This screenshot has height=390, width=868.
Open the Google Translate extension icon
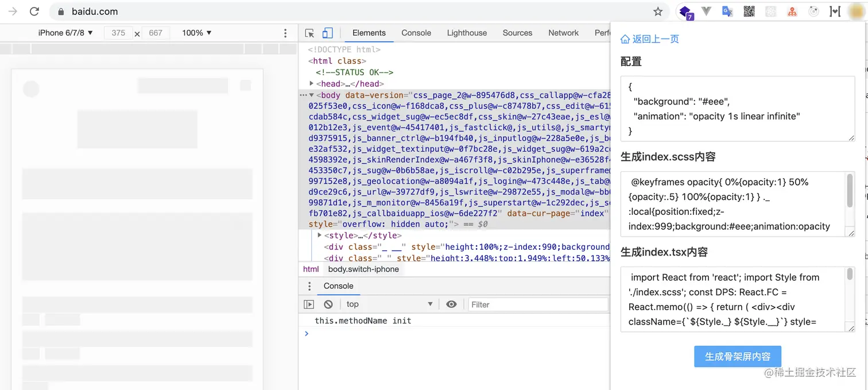[x=727, y=11]
